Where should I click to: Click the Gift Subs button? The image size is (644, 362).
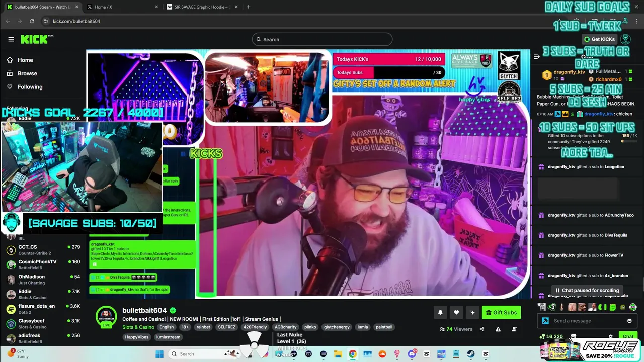501,312
